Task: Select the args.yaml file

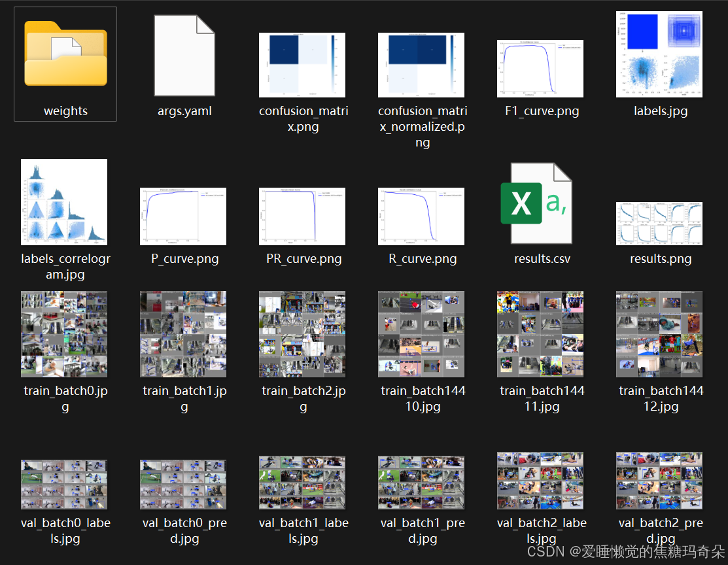Action: pos(184,56)
